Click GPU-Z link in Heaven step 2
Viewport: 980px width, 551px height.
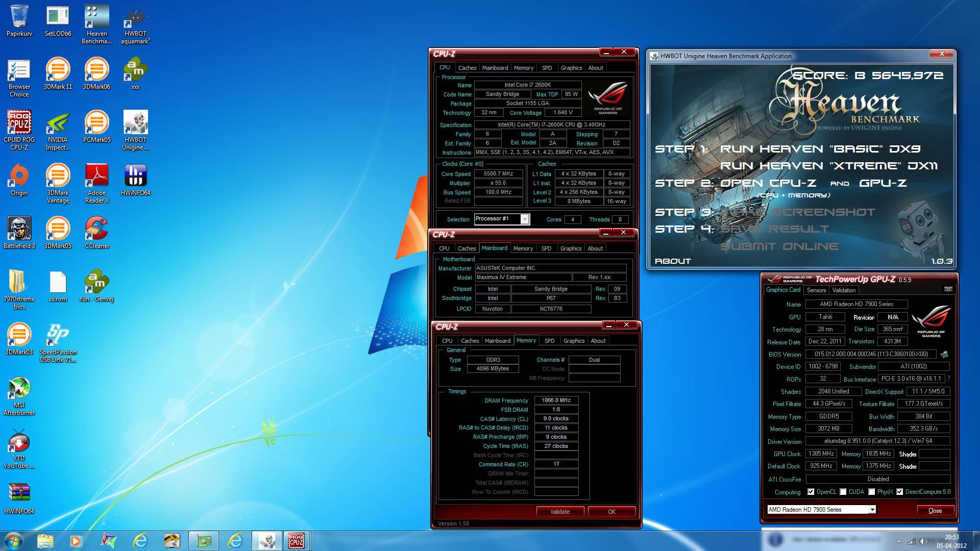pos(883,184)
